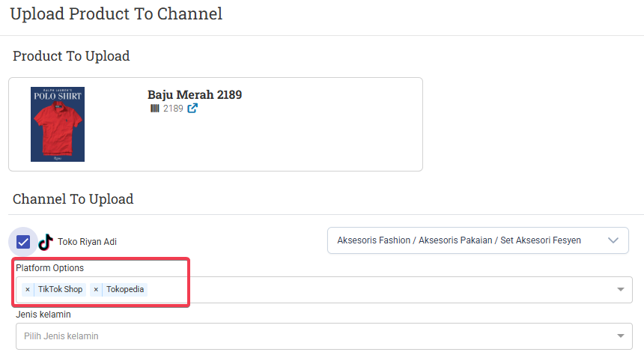Image resolution: width=644 pixels, height=361 pixels.
Task: Click the TikTok logo icon
Action: click(x=46, y=242)
